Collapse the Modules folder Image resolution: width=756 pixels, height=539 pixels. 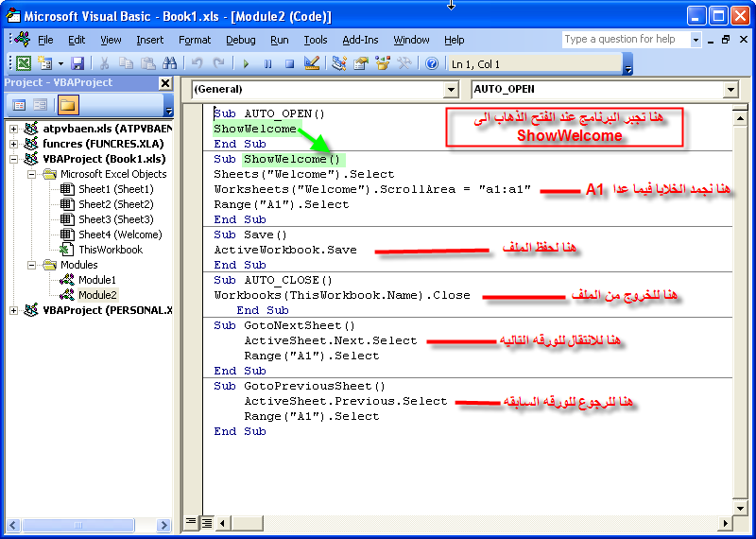pos(32,265)
